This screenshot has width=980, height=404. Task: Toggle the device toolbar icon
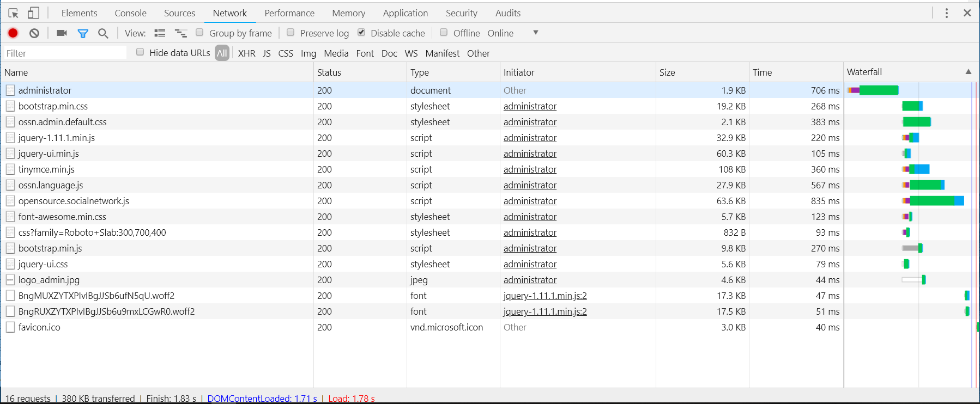(34, 13)
